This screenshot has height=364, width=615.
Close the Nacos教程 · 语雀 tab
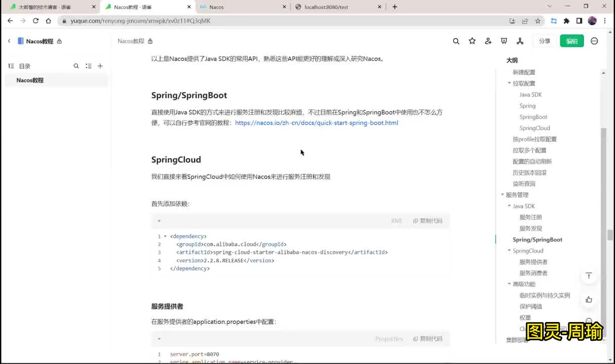pyautogui.click(x=189, y=7)
